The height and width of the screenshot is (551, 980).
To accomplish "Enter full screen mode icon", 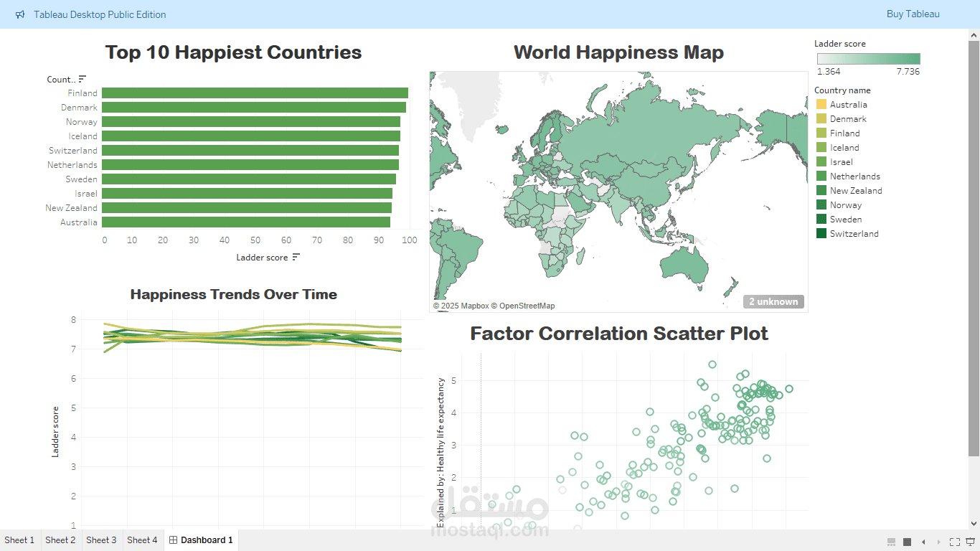I will (x=955, y=542).
